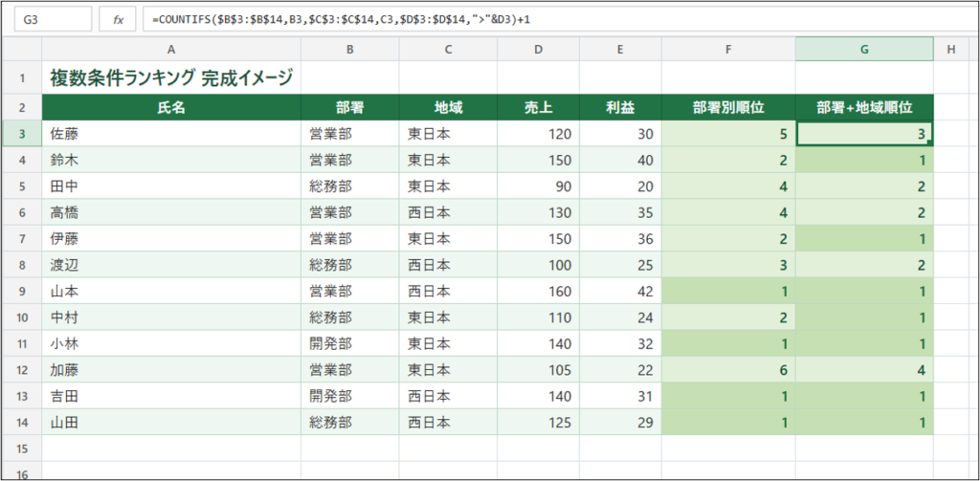The width and height of the screenshot is (980, 481).
Task: Click the 部署+地域順位 header cell
Action: [864, 107]
